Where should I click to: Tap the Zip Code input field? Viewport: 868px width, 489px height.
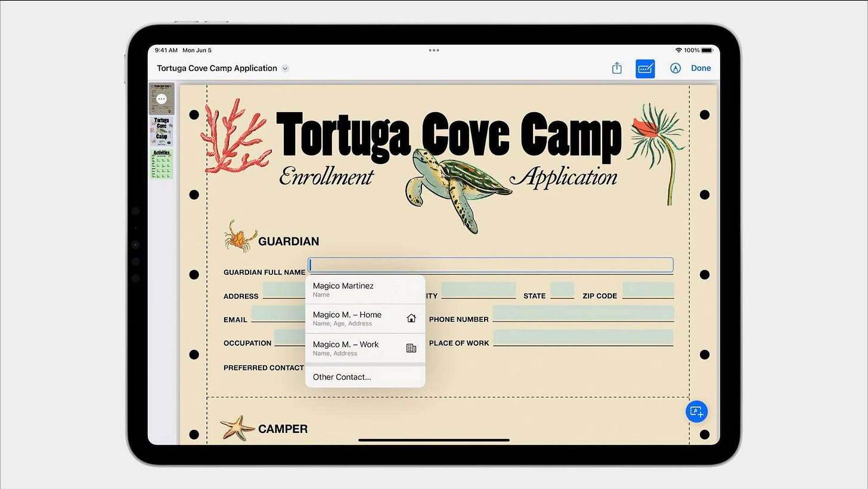[648, 290]
